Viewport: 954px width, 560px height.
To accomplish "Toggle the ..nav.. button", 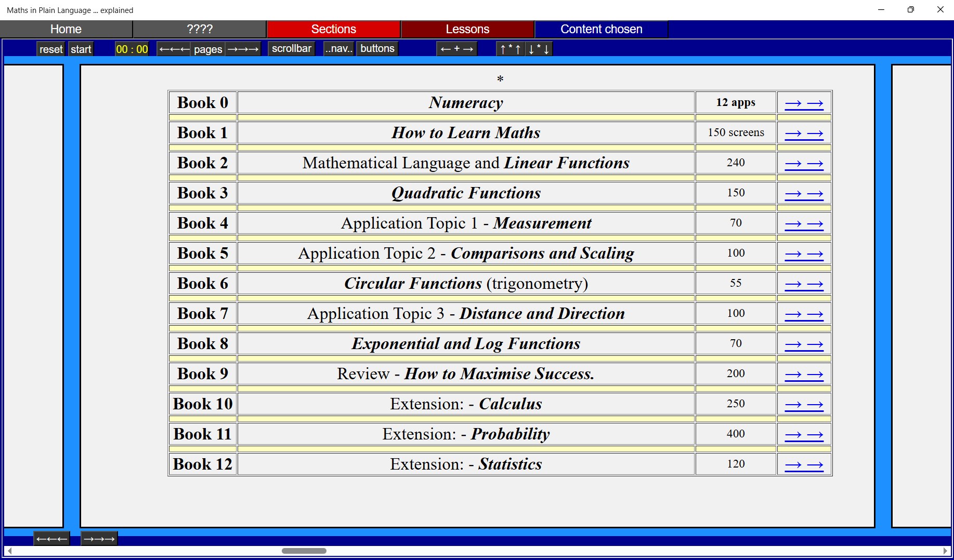I will click(x=339, y=49).
